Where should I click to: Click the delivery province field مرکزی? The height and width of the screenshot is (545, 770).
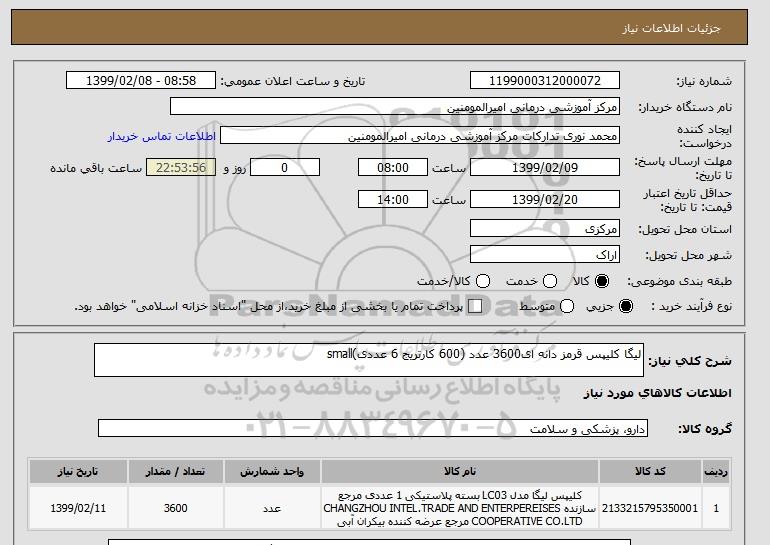click(545, 229)
